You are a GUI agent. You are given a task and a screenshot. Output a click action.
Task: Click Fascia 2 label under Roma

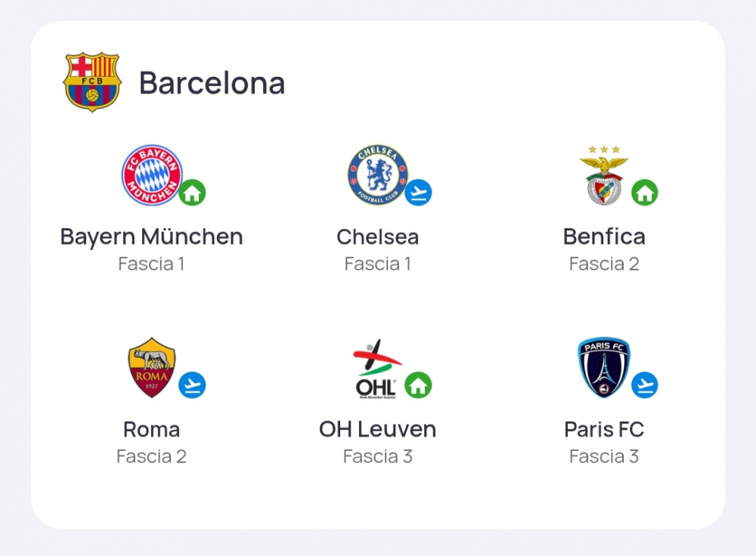click(x=151, y=456)
